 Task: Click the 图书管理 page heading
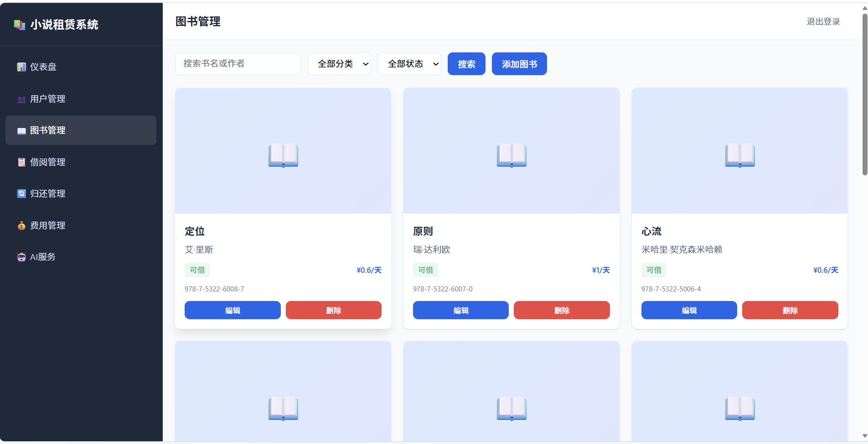pyautogui.click(x=198, y=21)
